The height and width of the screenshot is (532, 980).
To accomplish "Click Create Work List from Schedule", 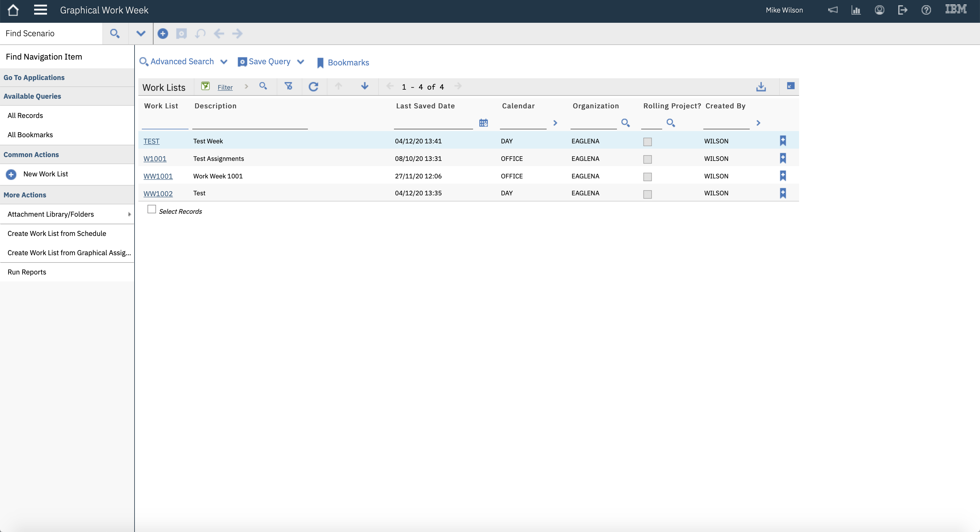I will click(x=57, y=233).
